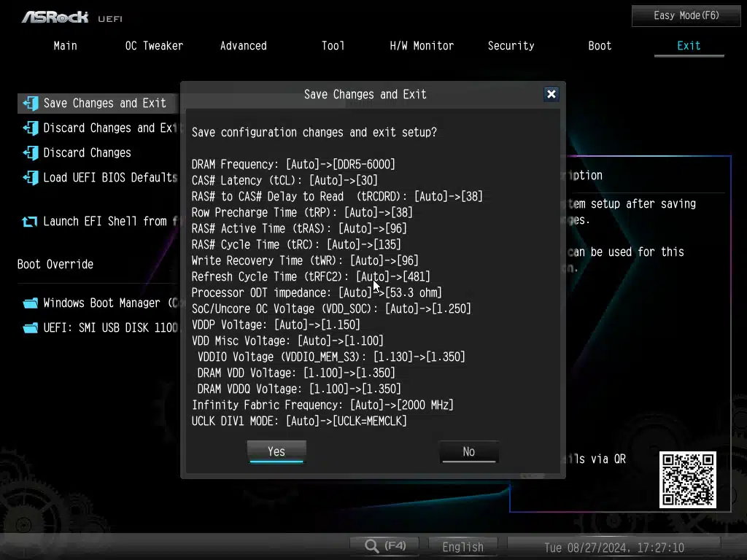Select the Security tab

[x=511, y=45]
